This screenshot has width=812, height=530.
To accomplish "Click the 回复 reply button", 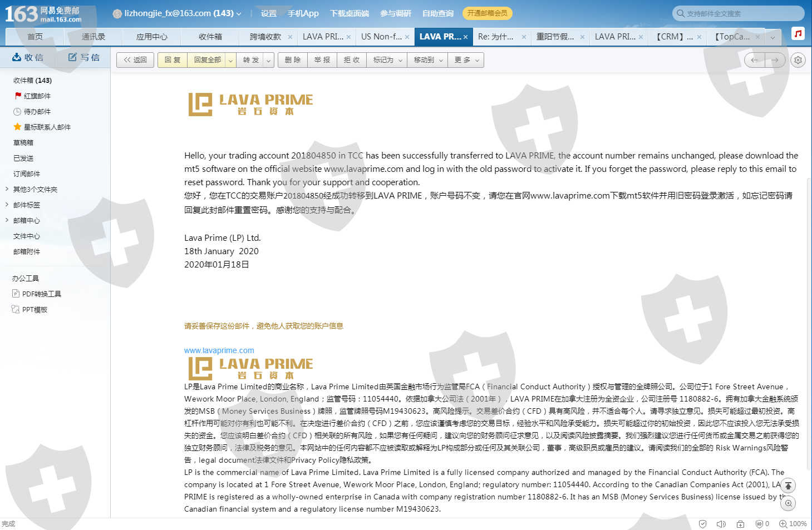I will point(173,60).
